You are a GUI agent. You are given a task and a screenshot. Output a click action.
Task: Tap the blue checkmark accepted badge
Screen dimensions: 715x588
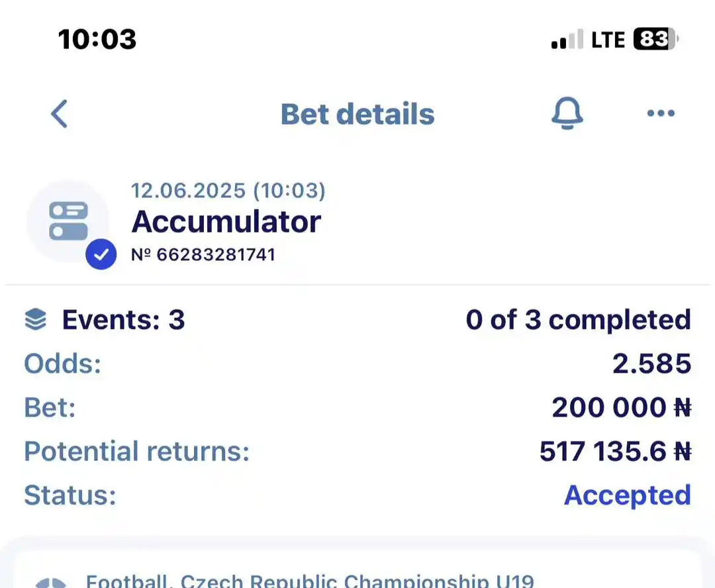101,254
